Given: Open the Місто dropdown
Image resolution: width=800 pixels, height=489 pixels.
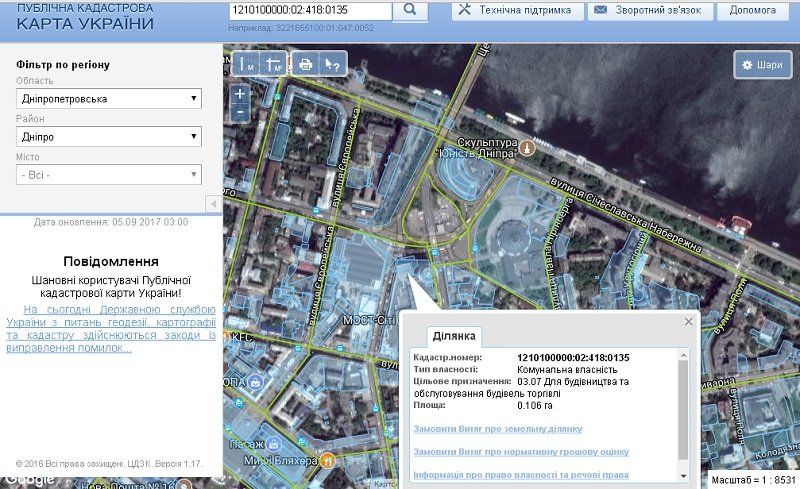Looking at the screenshot, I should [x=109, y=175].
